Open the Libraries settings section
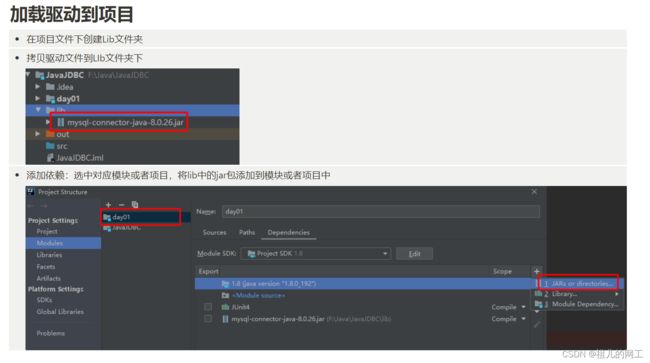 [x=49, y=255]
